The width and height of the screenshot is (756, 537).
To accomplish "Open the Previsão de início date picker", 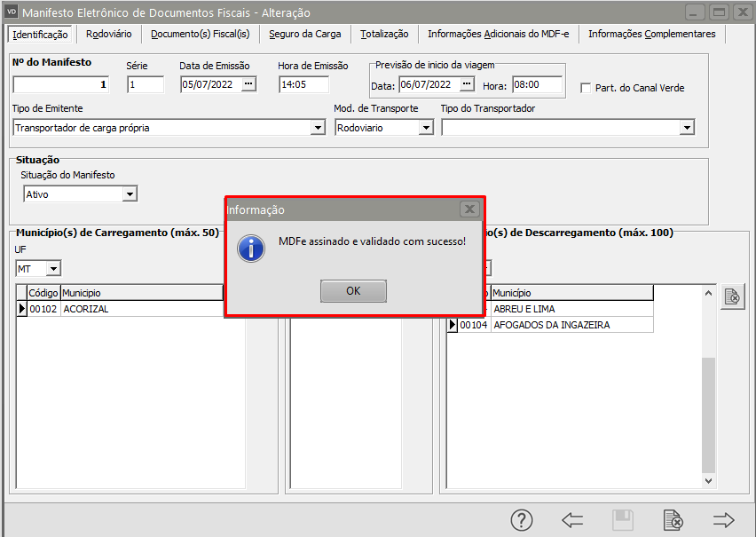I will pyautogui.click(x=467, y=84).
